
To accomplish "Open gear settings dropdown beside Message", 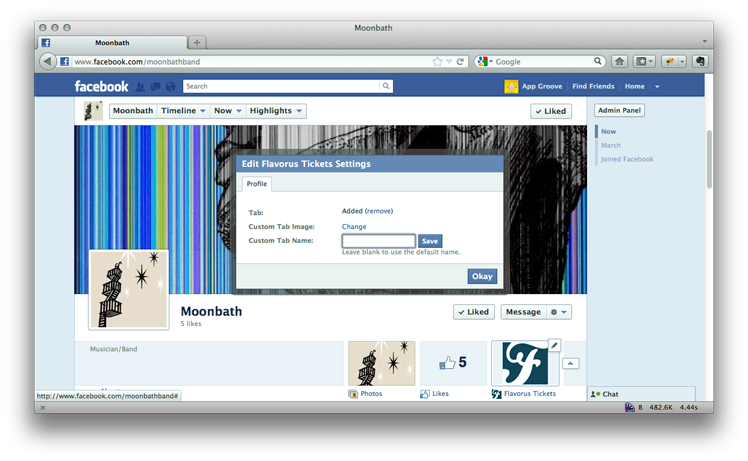I will [x=559, y=312].
